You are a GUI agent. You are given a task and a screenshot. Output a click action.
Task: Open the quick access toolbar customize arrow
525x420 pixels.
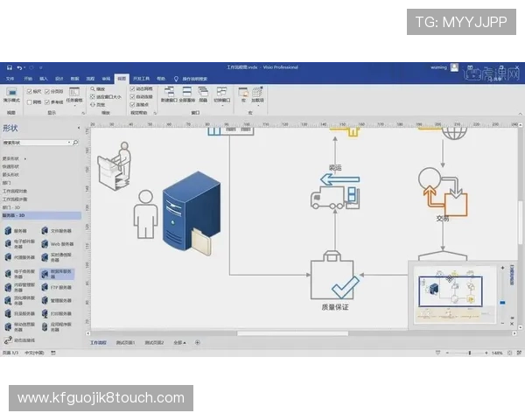point(41,67)
